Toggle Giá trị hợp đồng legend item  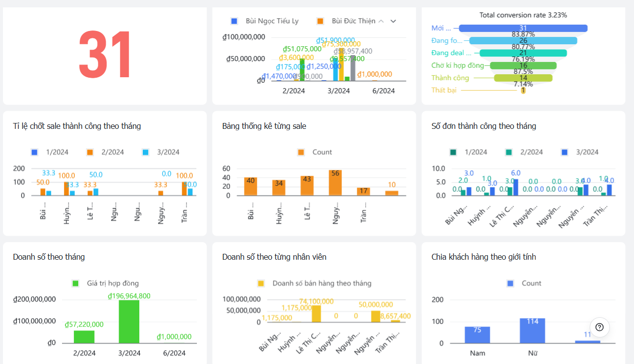pos(105,283)
